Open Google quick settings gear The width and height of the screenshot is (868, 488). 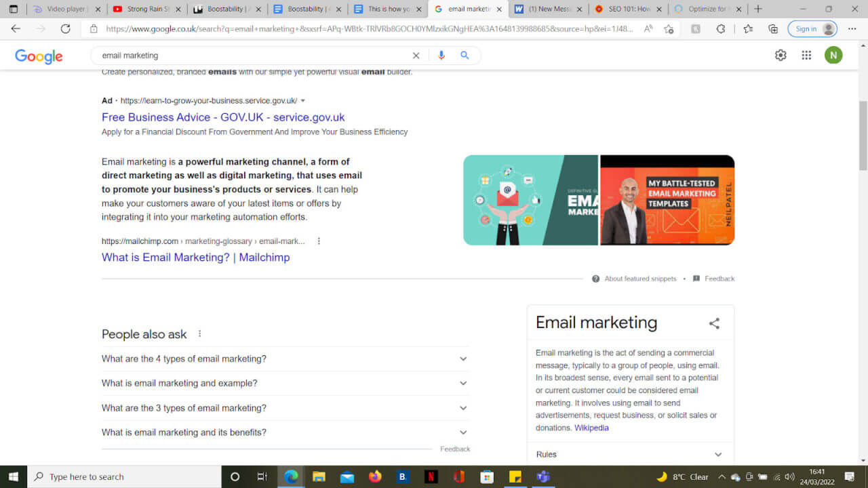coord(781,56)
